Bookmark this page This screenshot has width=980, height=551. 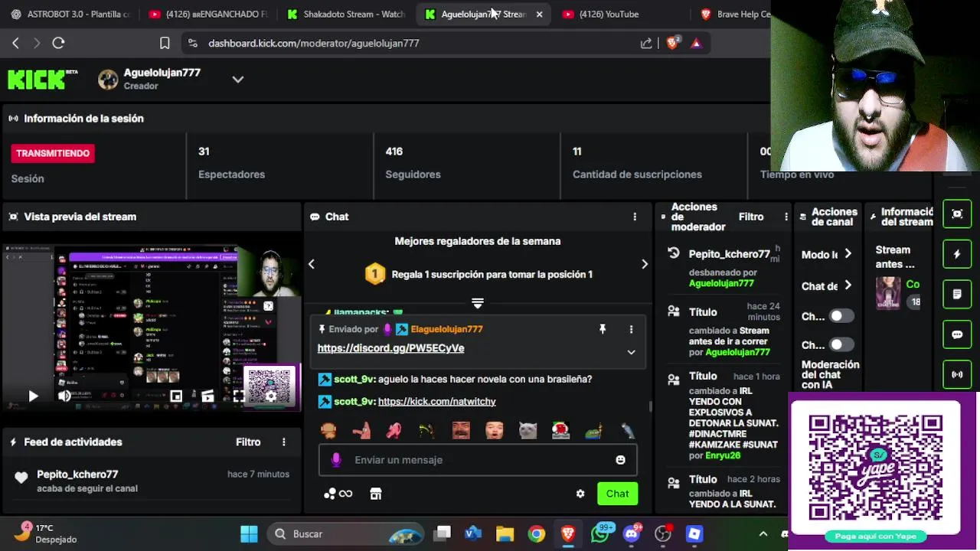(x=165, y=43)
